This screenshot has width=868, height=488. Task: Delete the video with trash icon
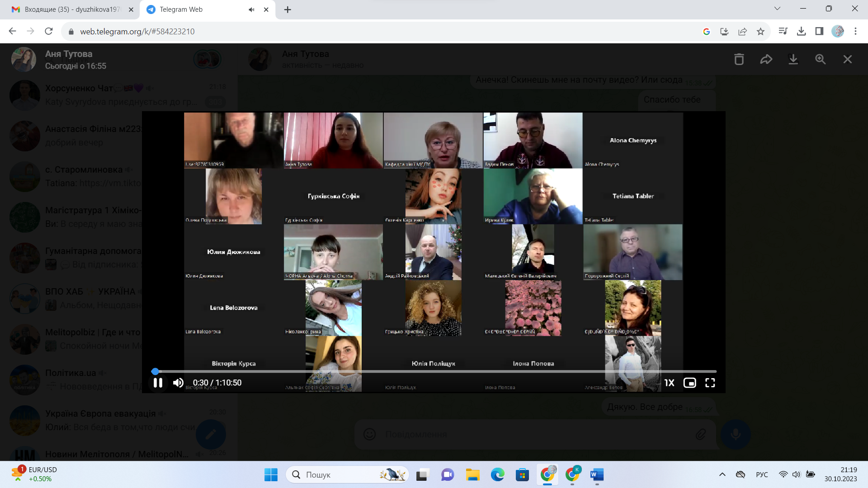[x=739, y=59]
